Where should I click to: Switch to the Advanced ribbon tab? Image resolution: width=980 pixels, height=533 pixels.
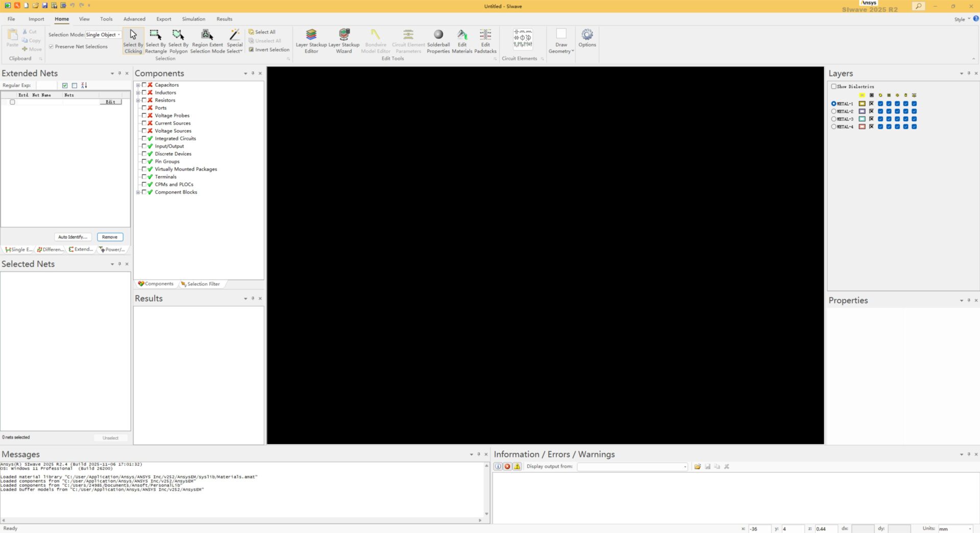tap(134, 19)
